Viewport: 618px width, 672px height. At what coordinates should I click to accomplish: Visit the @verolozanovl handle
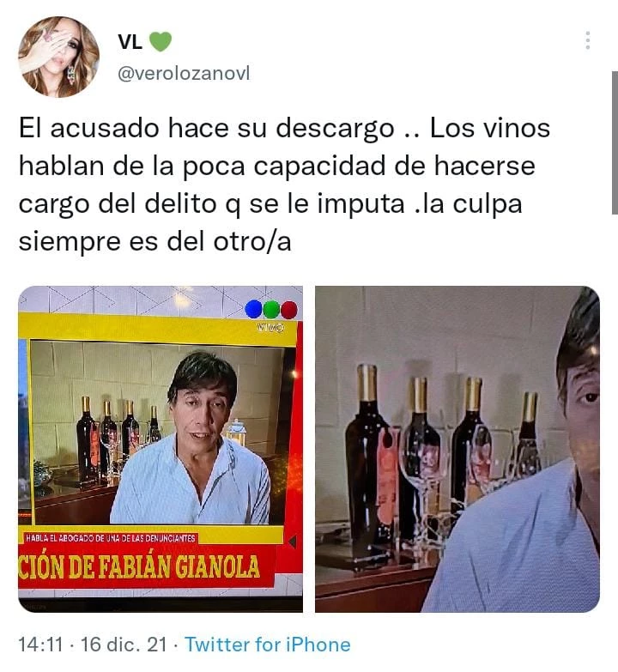click(x=184, y=74)
